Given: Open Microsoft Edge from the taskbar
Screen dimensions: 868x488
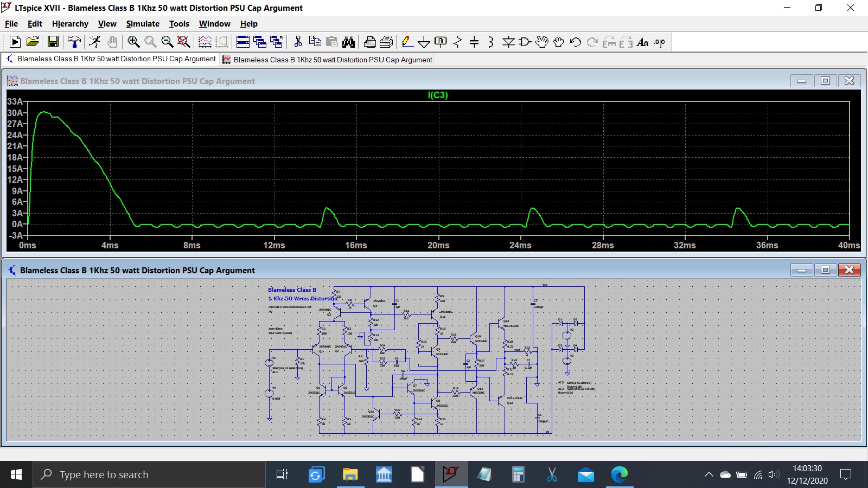Looking at the screenshot, I should [x=619, y=474].
